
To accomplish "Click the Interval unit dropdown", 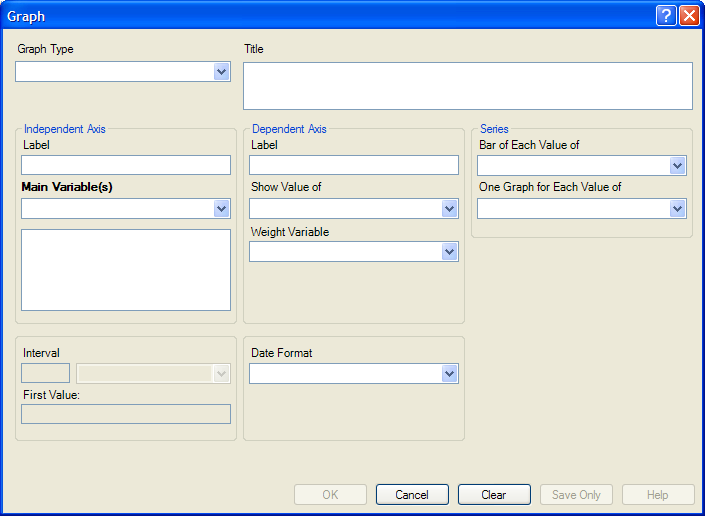I will (x=153, y=374).
